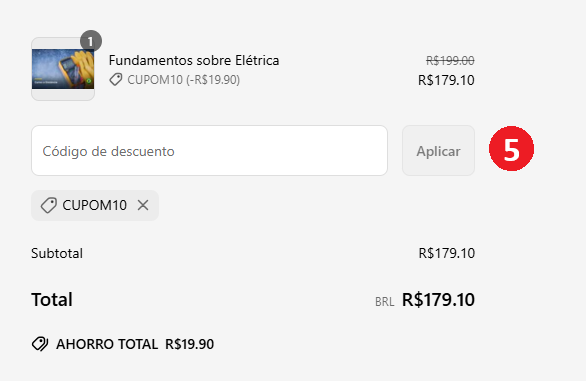Screen dimensions: 586x381
Task: Click the red number 5 marker
Action: point(511,148)
